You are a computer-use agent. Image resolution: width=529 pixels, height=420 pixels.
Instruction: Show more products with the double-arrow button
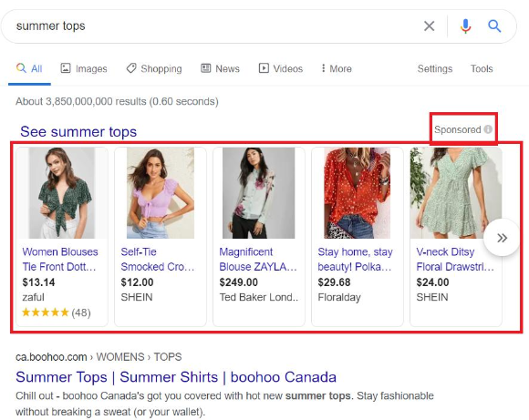click(502, 238)
